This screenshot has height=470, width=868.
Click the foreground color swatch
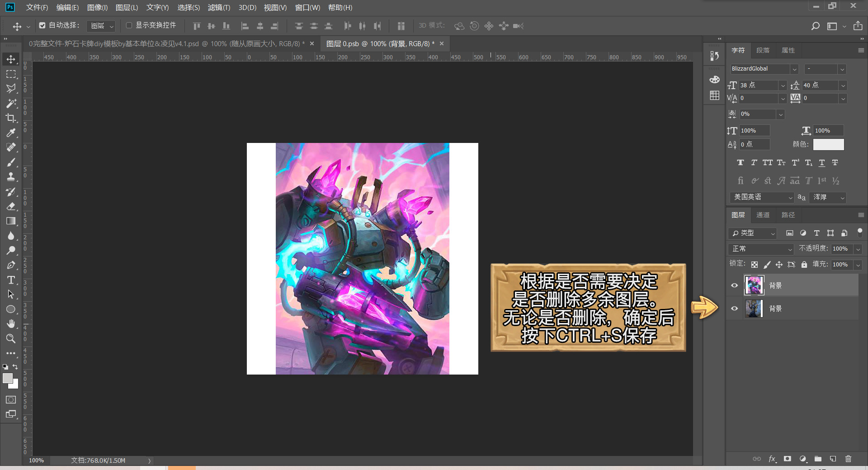pos(8,378)
